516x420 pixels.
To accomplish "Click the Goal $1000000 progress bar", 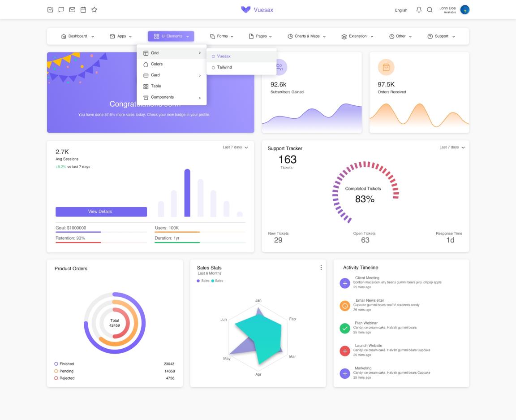I will coord(101,232).
